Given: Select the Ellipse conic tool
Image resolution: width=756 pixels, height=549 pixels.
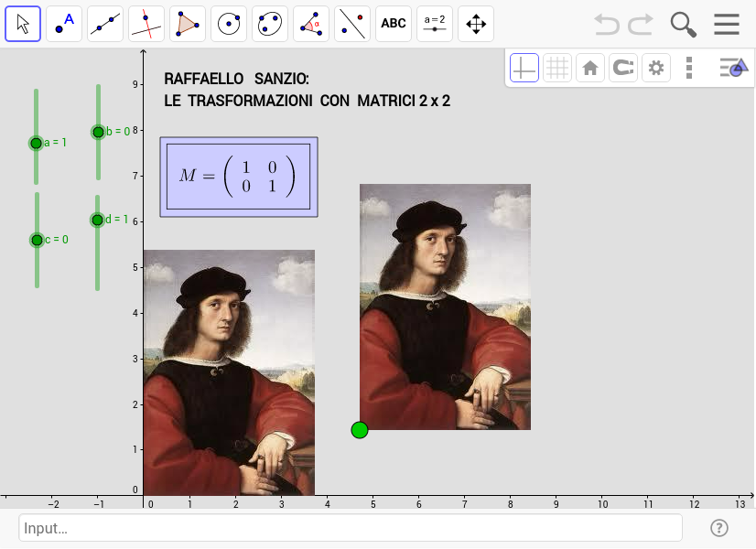Looking at the screenshot, I should pos(270,24).
